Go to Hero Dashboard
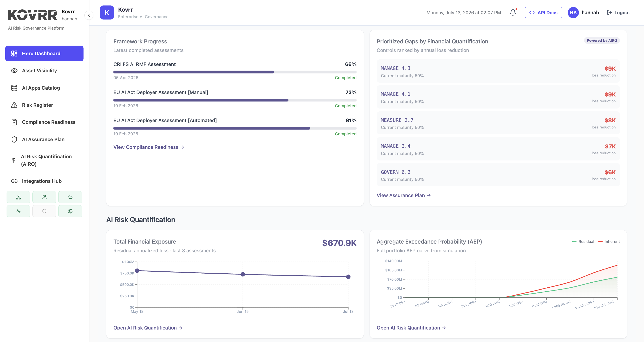The width and height of the screenshot is (644, 342). (x=44, y=53)
